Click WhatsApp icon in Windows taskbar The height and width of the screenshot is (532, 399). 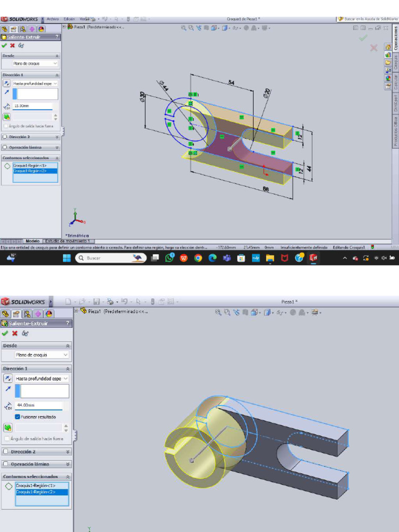click(x=169, y=258)
